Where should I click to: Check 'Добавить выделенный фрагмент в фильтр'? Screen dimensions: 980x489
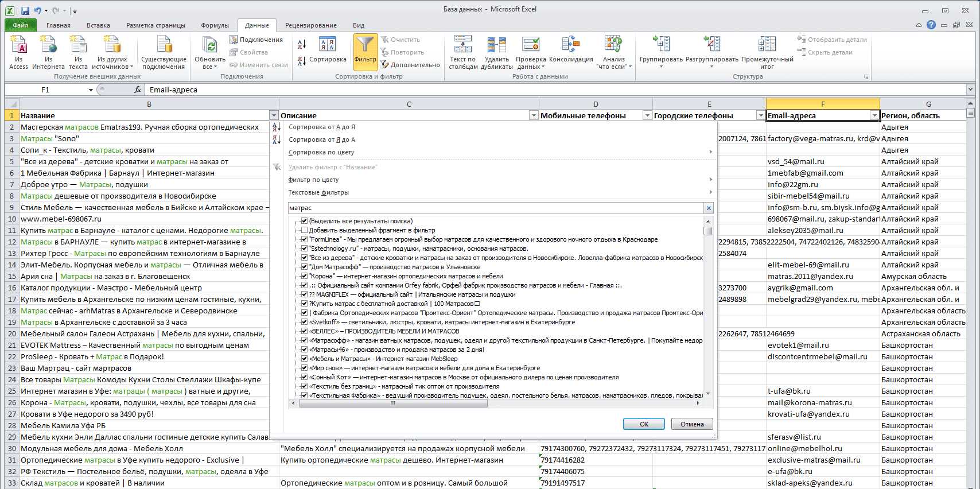305,230
